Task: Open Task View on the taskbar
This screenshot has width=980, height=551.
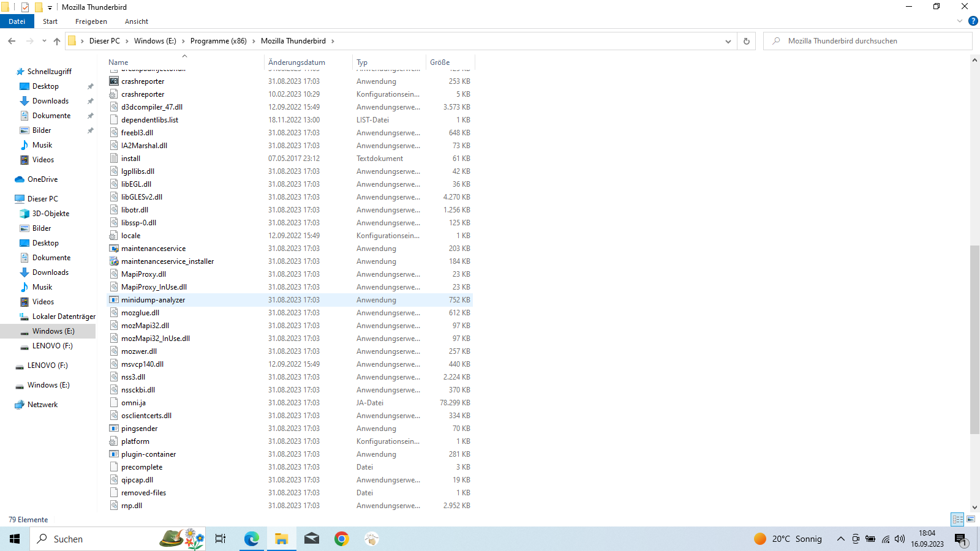Action: coord(221,539)
